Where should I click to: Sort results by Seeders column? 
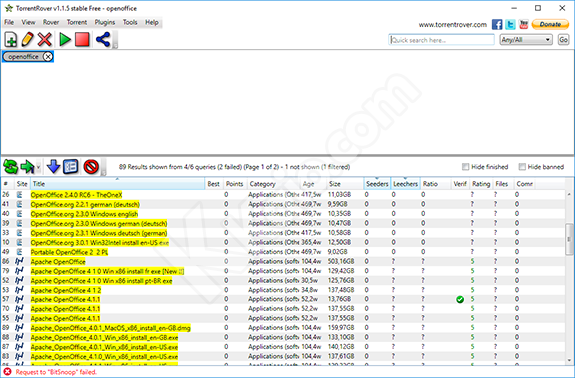(377, 184)
